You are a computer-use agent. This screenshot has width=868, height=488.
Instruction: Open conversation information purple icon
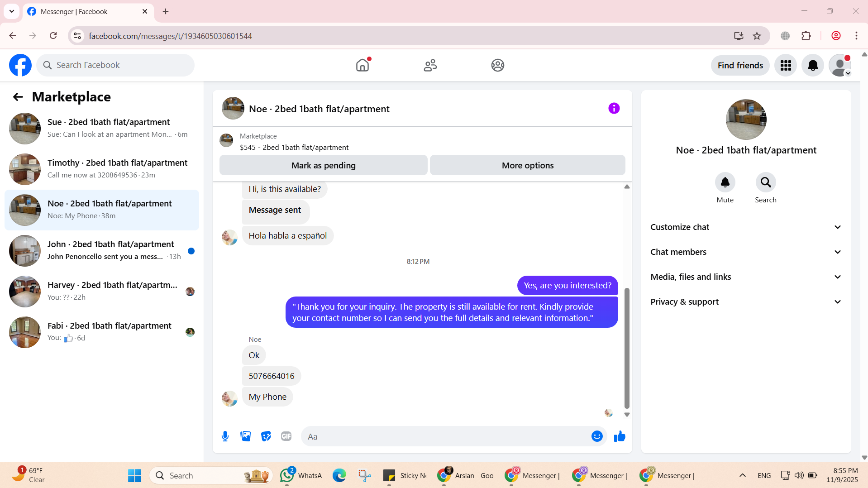click(x=614, y=108)
